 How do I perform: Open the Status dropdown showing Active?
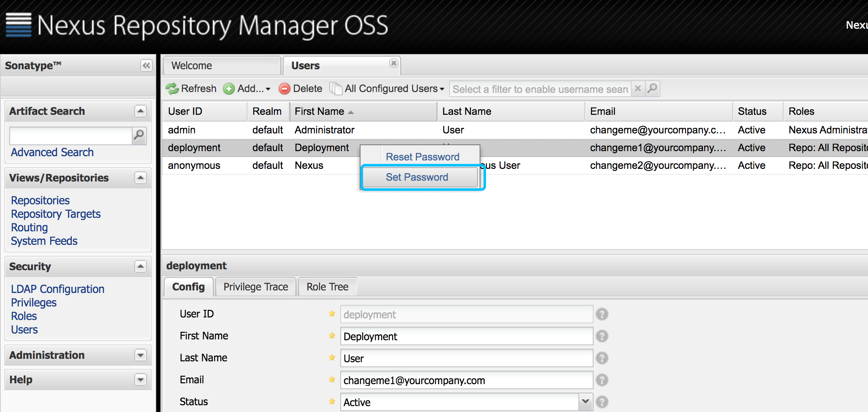(585, 401)
